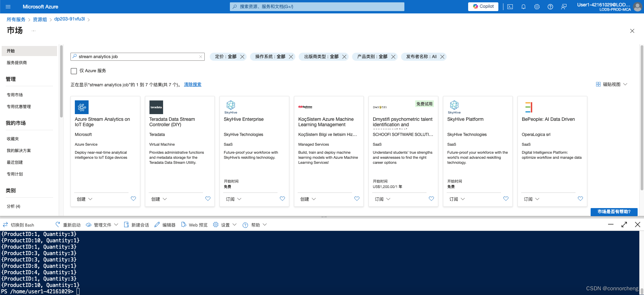Open the help question mark icon
The image size is (644, 295).
pyautogui.click(x=550, y=7)
